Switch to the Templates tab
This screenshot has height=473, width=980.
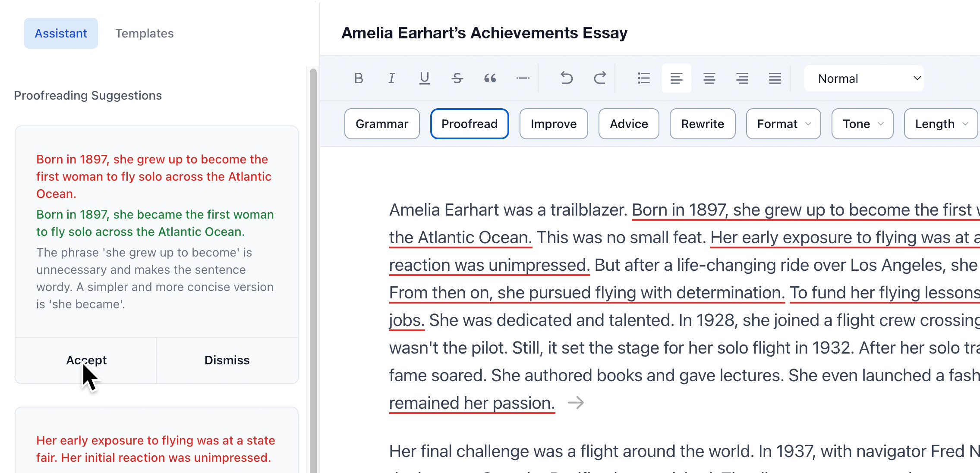click(144, 34)
